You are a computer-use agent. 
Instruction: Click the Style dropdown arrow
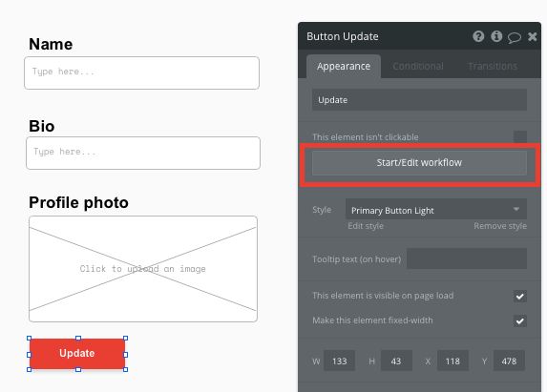click(516, 209)
